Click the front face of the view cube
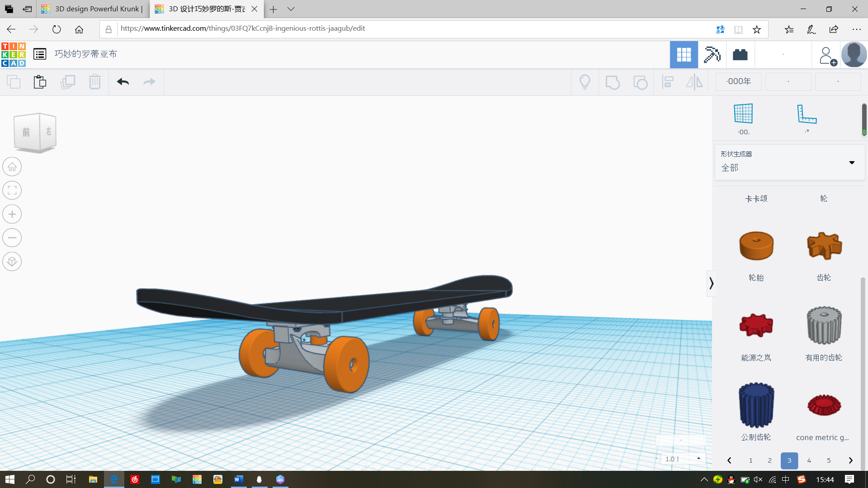868x488 pixels. click(x=26, y=132)
